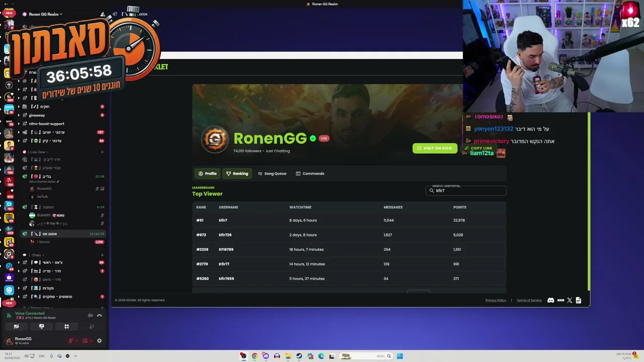Open the עדכוני קיק channel
This screenshot has width=644, height=362.
(x=63, y=141)
